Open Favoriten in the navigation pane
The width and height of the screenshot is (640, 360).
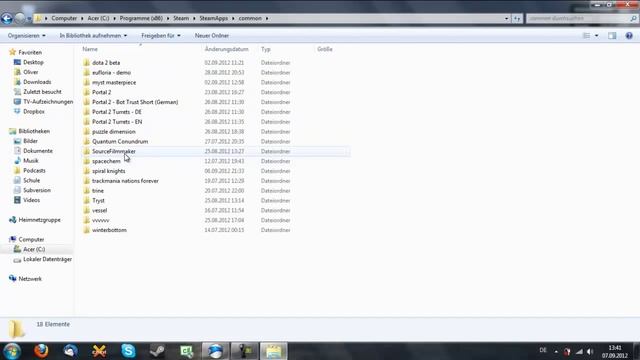point(30,52)
